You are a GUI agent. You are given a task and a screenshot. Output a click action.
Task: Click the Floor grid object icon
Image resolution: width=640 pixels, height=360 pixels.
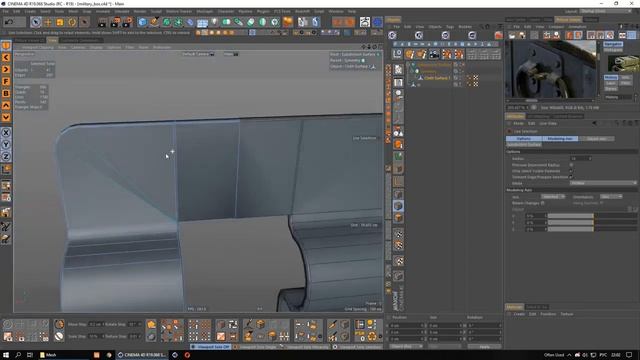click(x=202, y=22)
